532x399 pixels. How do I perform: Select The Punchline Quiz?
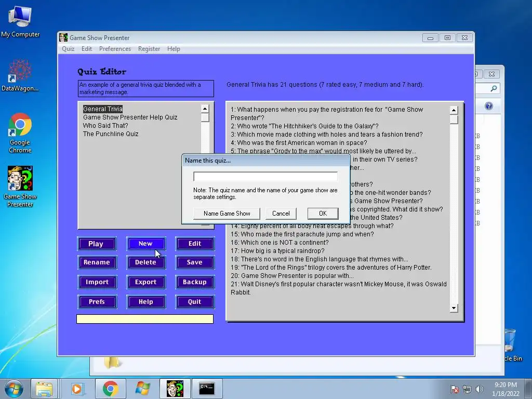[111, 134]
